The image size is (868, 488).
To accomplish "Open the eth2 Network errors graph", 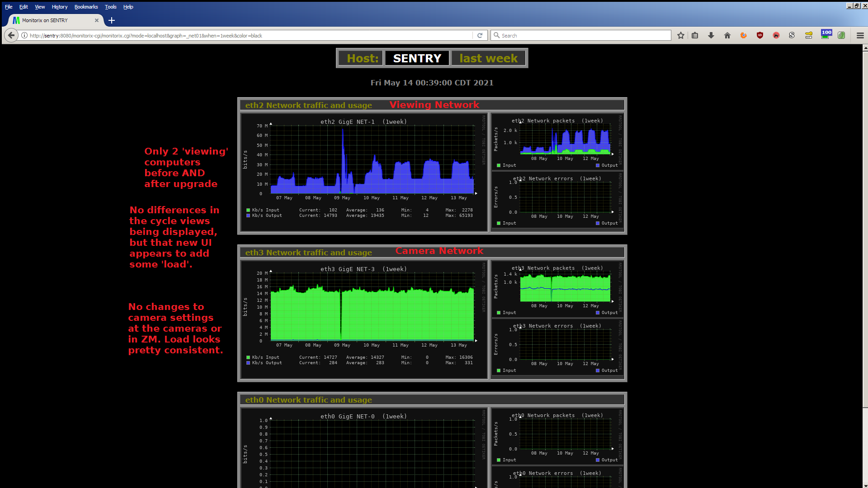I will pyautogui.click(x=558, y=200).
